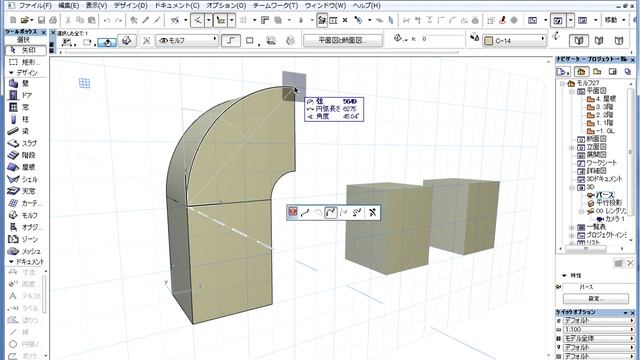The height and width of the screenshot is (360, 640).
Task: Select the Zone (ゾーン) tool
Action: (x=24, y=239)
